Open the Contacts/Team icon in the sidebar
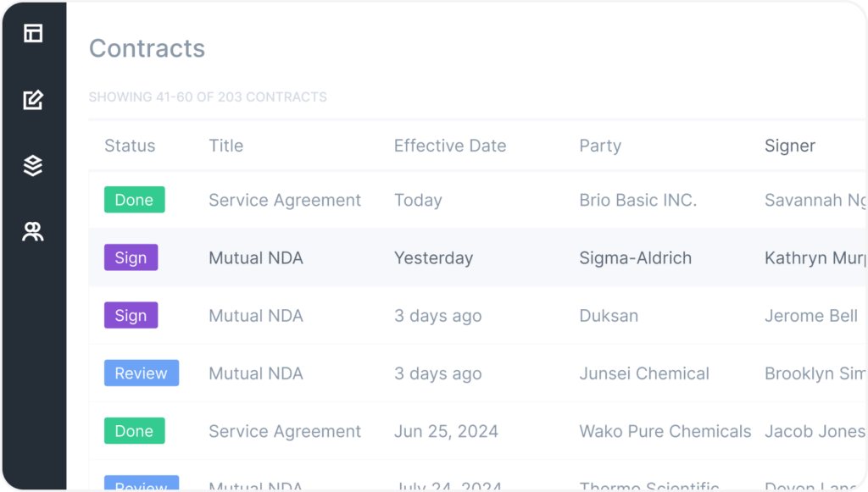The height and width of the screenshot is (492, 868). (x=32, y=230)
